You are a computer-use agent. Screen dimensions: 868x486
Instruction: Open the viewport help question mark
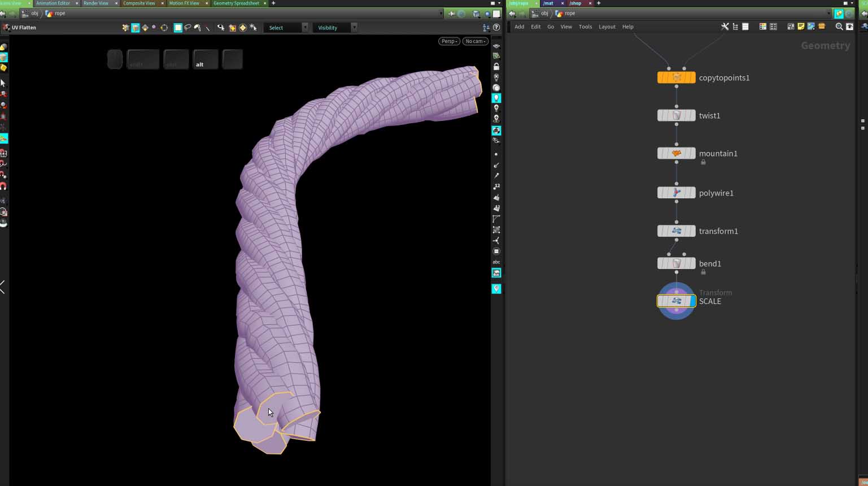tap(496, 27)
